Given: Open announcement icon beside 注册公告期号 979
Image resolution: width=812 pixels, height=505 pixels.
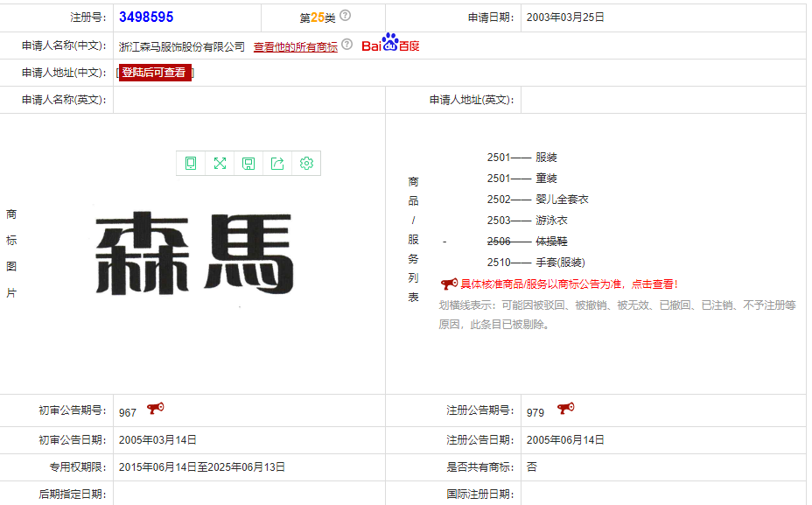Looking at the screenshot, I should [565, 409].
